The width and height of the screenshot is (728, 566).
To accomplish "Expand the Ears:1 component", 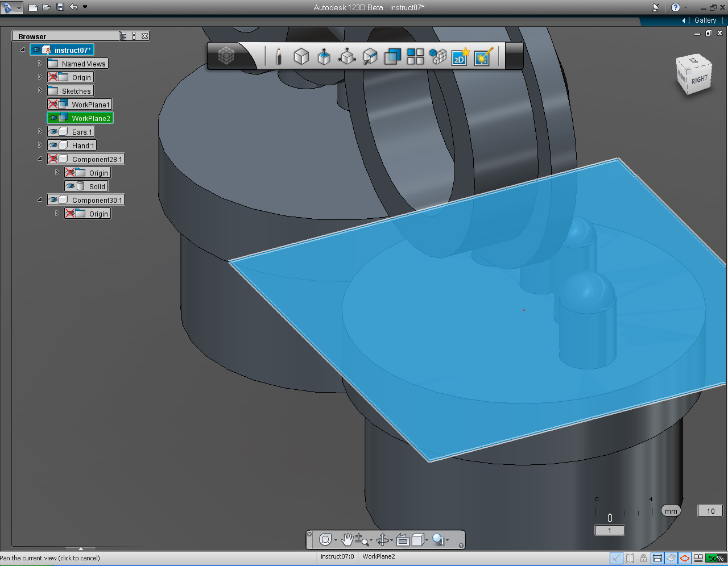I will [x=40, y=131].
